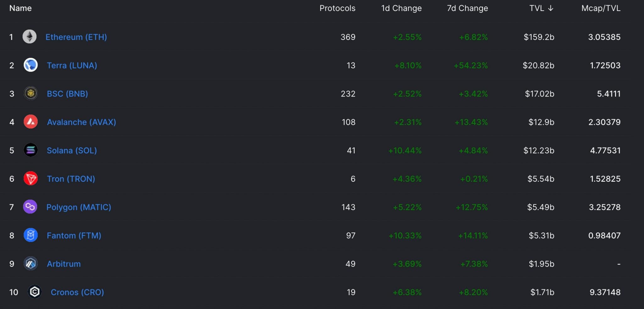Viewport: 644px width, 309px height.
Task: Click the Arbitrum chain logo icon
Action: (x=31, y=263)
